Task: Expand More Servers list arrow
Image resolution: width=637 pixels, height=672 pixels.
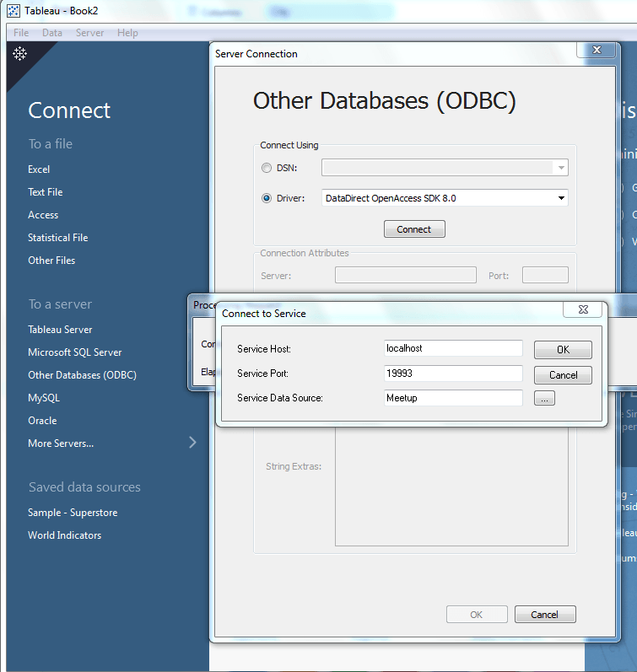Action: pyautogui.click(x=192, y=443)
